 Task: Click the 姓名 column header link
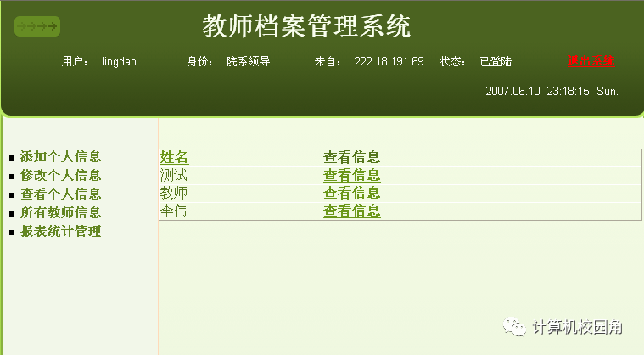pos(174,157)
